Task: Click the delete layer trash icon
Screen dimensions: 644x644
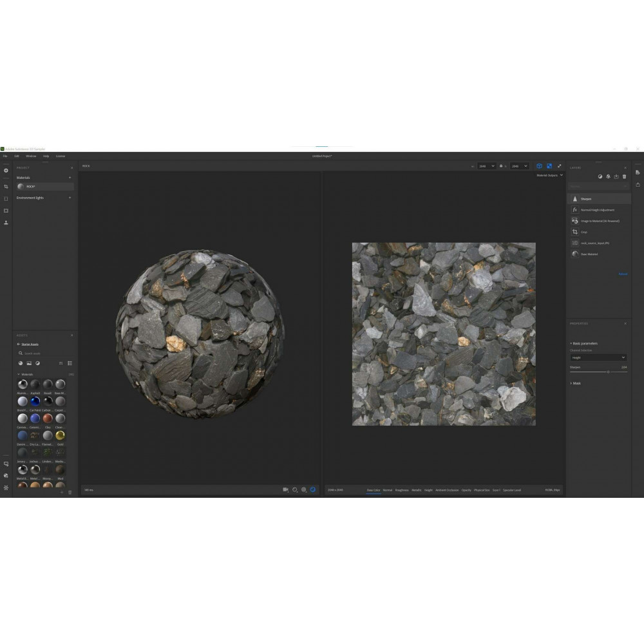Action: tap(624, 176)
